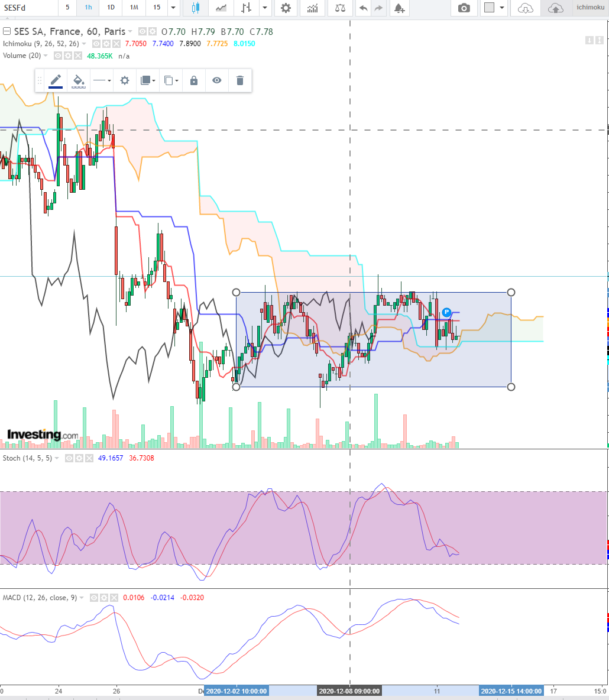Screen dimensions: 609x700
Task: Take a chart snapshot with camera icon
Action: tap(464, 8)
